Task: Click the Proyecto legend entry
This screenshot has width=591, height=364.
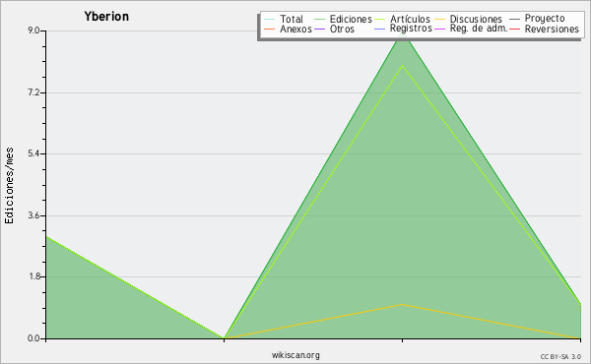Action: point(545,19)
